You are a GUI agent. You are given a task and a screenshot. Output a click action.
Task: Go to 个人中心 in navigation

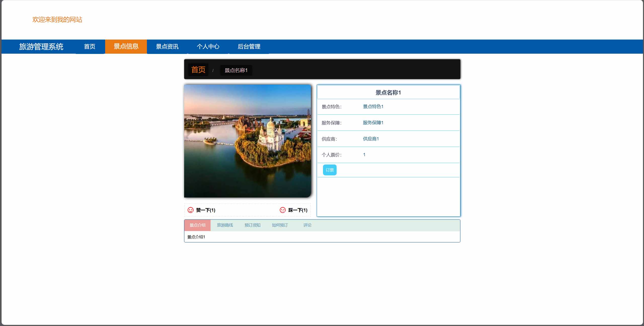point(208,47)
